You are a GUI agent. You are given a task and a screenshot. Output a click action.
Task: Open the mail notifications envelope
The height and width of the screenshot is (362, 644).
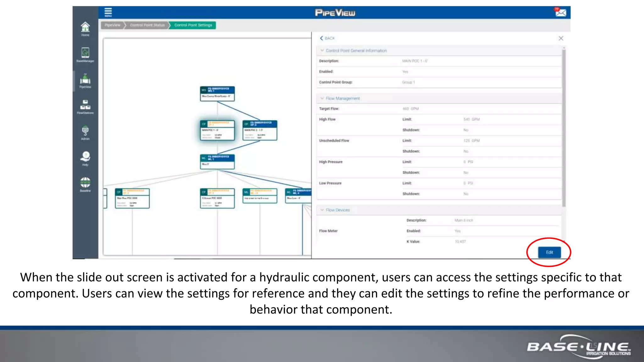560,12
